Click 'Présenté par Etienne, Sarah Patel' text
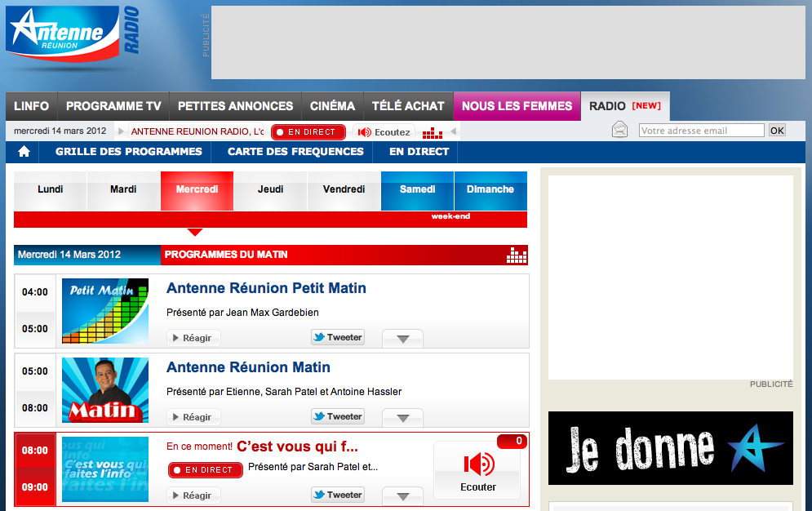The image size is (812, 511). coord(284,392)
